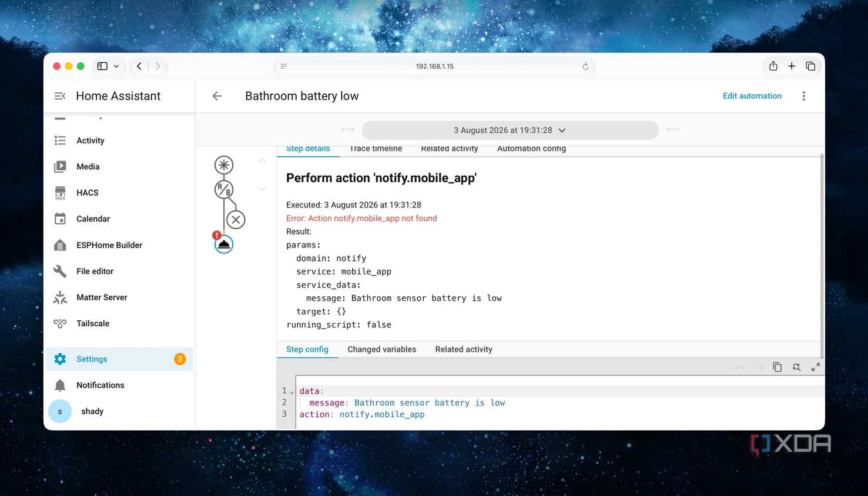
Task: Place cursor on action: notify.mobile_app line
Action: pyautogui.click(x=362, y=414)
